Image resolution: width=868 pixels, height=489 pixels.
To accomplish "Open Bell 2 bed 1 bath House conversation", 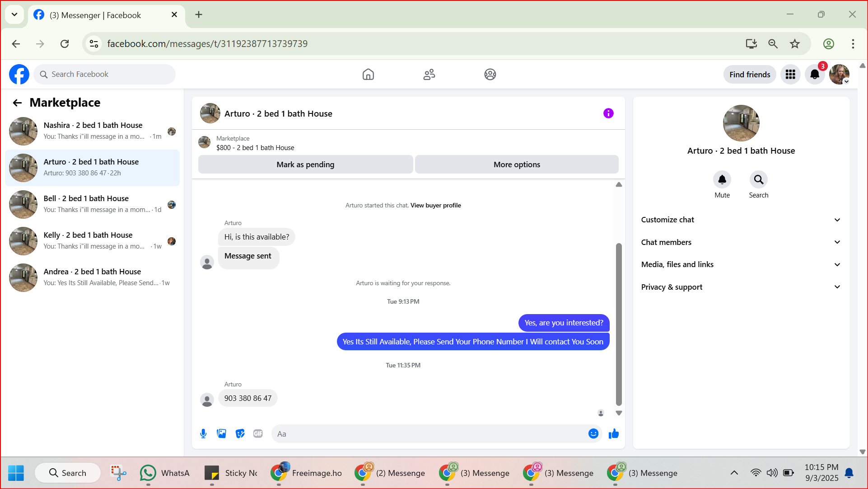I will 93,204.
